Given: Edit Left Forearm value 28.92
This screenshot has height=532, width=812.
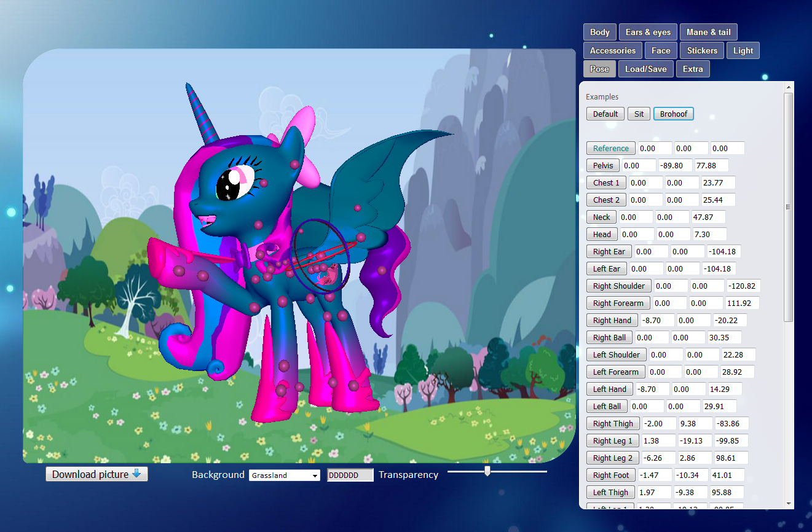Looking at the screenshot, I should coord(737,372).
